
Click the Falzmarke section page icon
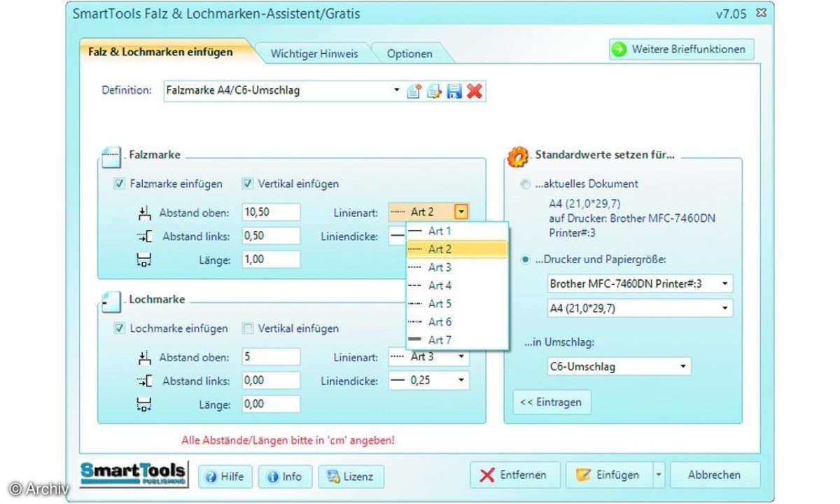(x=112, y=157)
